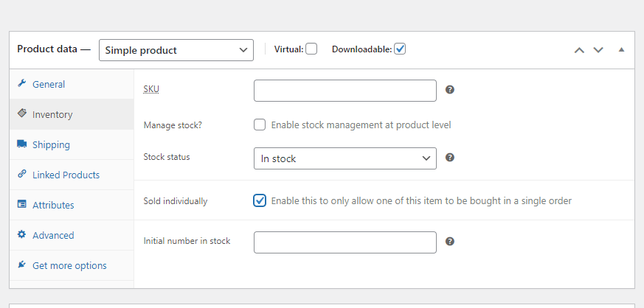
Task: Click the wrench icon beside General
Action: (21, 84)
